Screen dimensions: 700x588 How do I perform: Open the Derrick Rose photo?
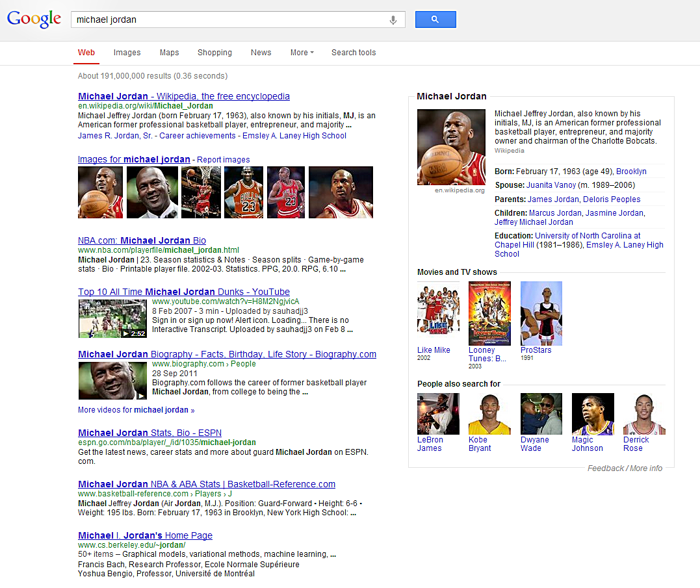(x=645, y=414)
